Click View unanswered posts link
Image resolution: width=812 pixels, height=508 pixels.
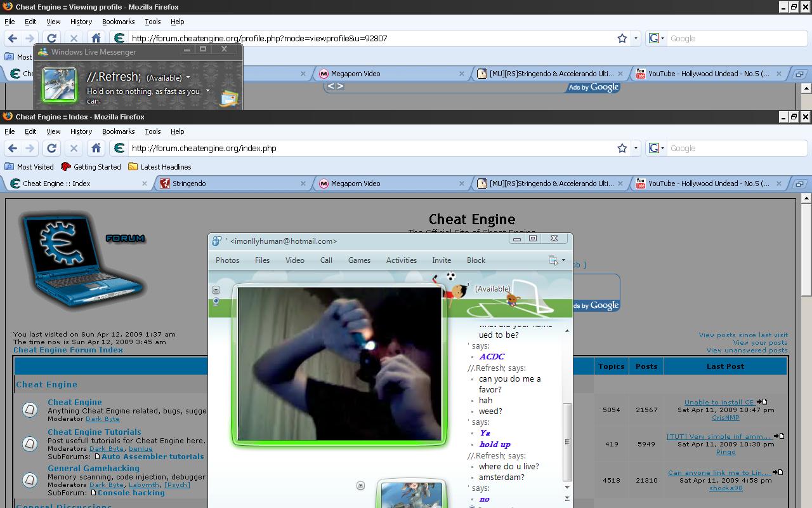pos(747,351)
